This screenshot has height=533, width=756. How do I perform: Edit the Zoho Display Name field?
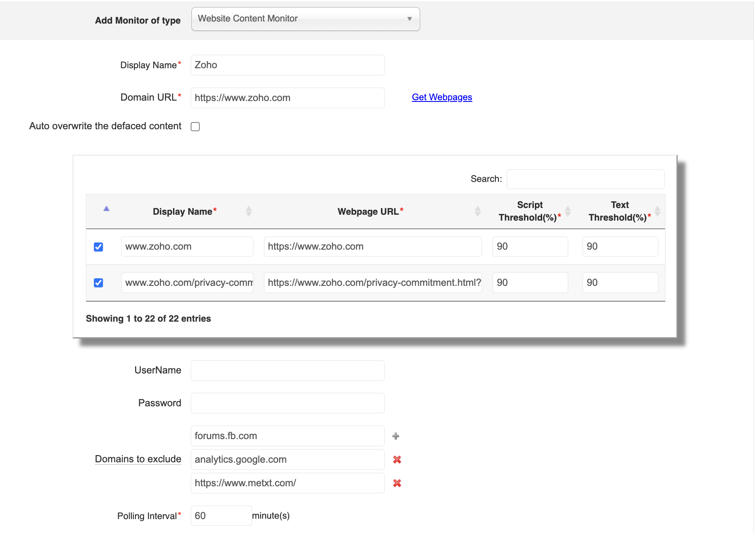(287, 65)
